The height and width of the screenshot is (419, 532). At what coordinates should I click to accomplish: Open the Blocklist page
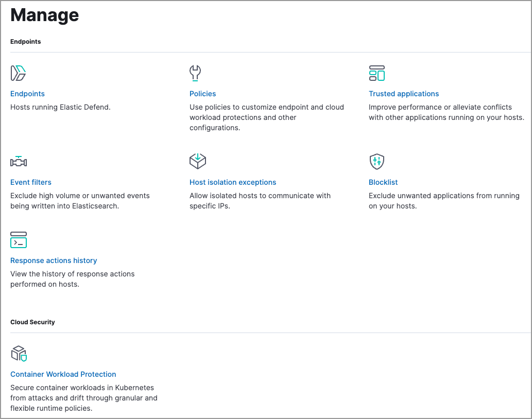click(383, 182)
